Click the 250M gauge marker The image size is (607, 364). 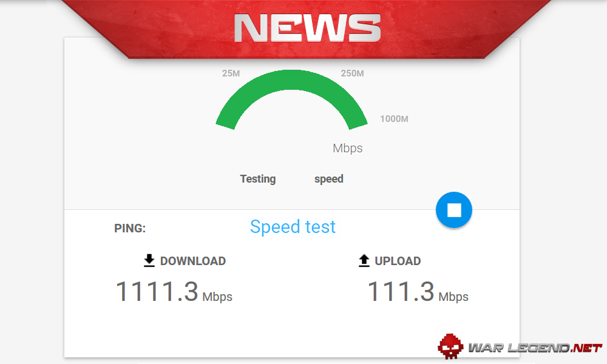tap(352, 73)
